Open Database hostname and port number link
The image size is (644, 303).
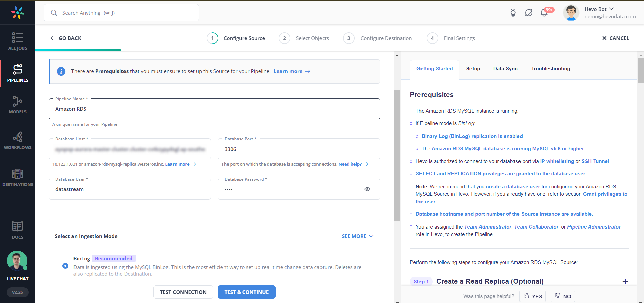504,214
